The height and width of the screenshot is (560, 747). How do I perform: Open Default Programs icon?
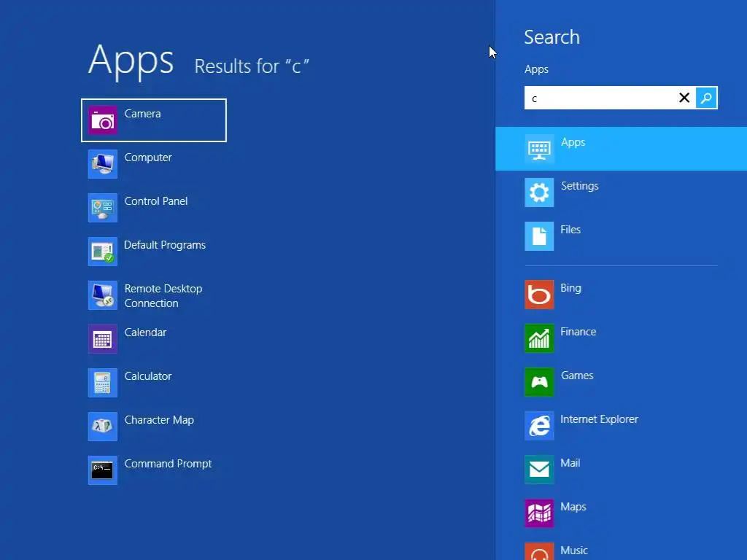(x=102, y=252)
